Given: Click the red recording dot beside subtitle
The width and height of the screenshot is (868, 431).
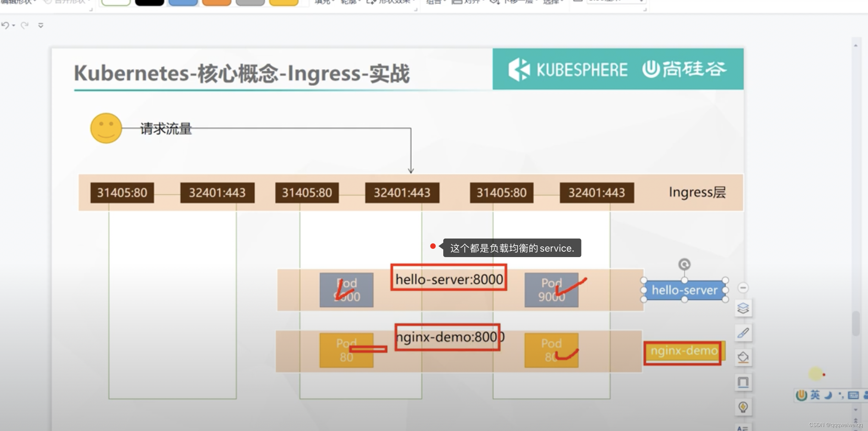Looking at the screenshot, I should click(433, 246).
